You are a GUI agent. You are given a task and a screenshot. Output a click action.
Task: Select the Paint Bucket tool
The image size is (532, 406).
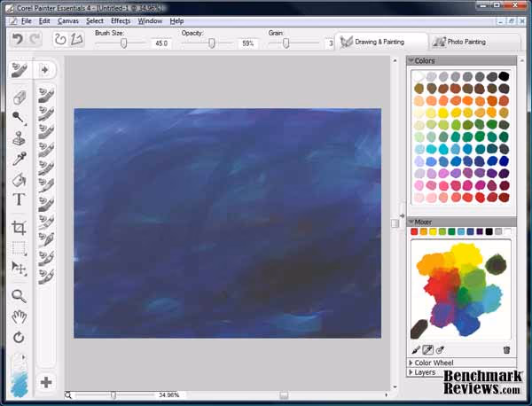20,179
